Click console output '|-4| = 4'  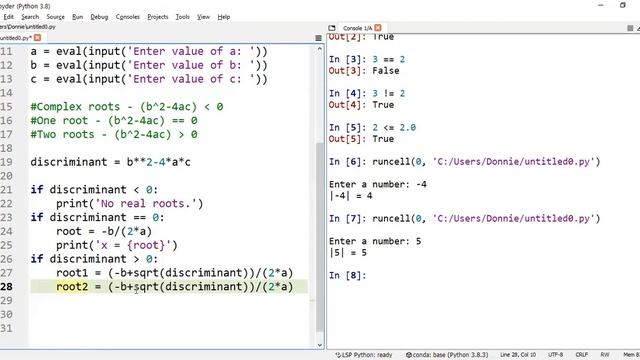click(351, 196)
